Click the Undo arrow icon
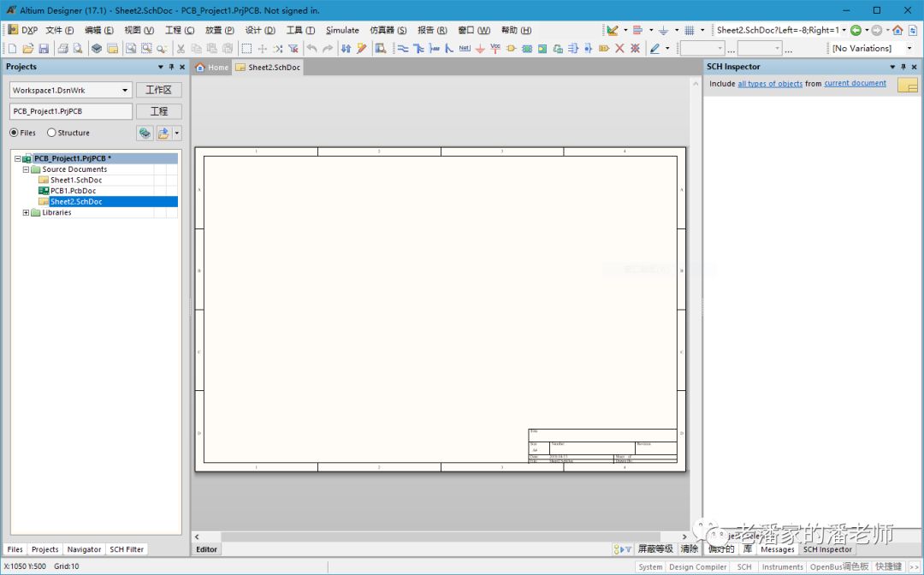This screenshot has height=575, width=924. click(311, 49)
